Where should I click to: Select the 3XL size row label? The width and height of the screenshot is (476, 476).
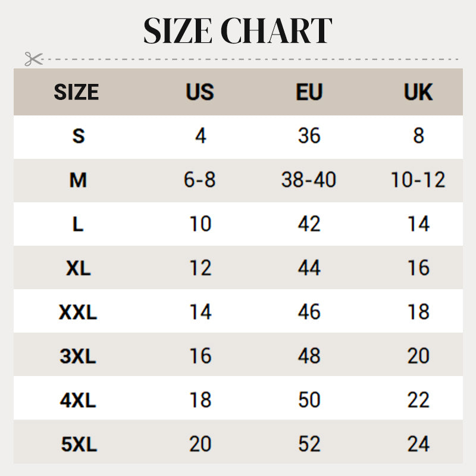[78, 356]
